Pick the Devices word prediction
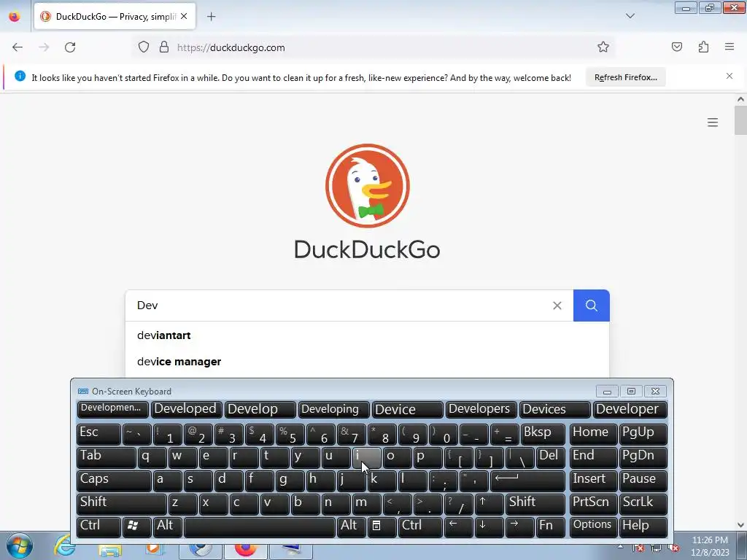 tap(554, 409)
